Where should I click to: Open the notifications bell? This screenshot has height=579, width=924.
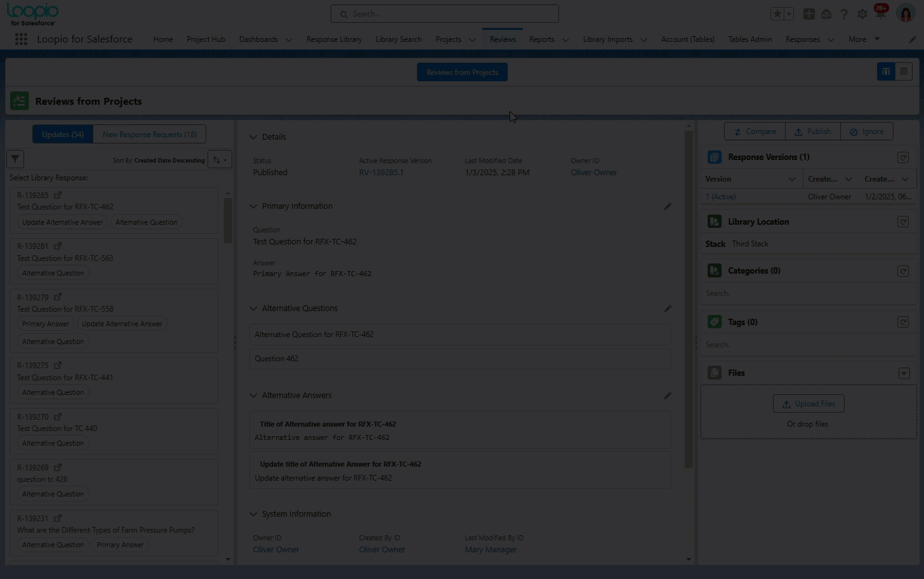tap(880, 14)
